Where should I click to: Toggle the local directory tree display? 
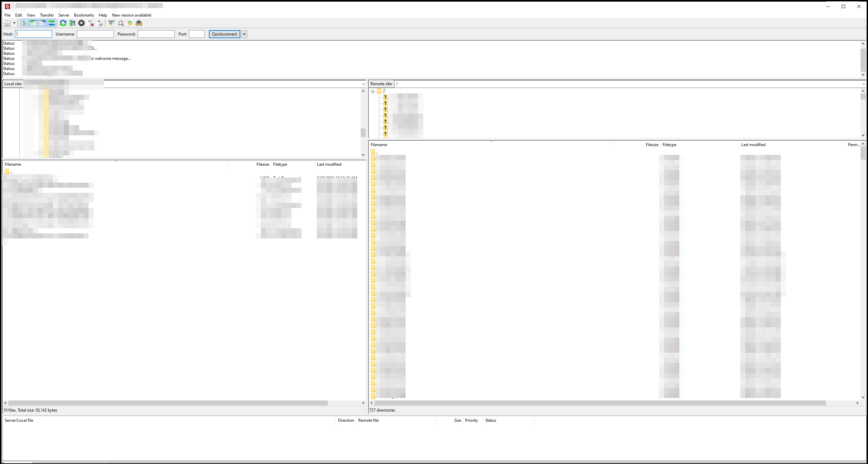tap(33, 23)
